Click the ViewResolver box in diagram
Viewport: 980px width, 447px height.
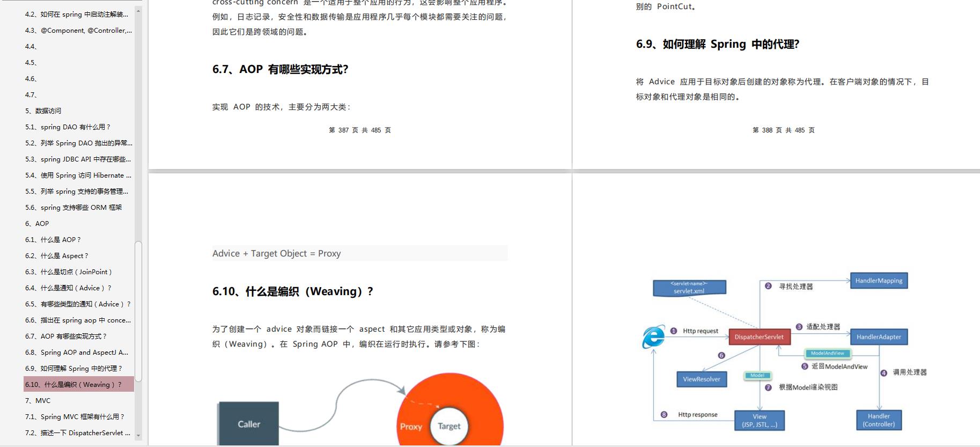[702, 379]
